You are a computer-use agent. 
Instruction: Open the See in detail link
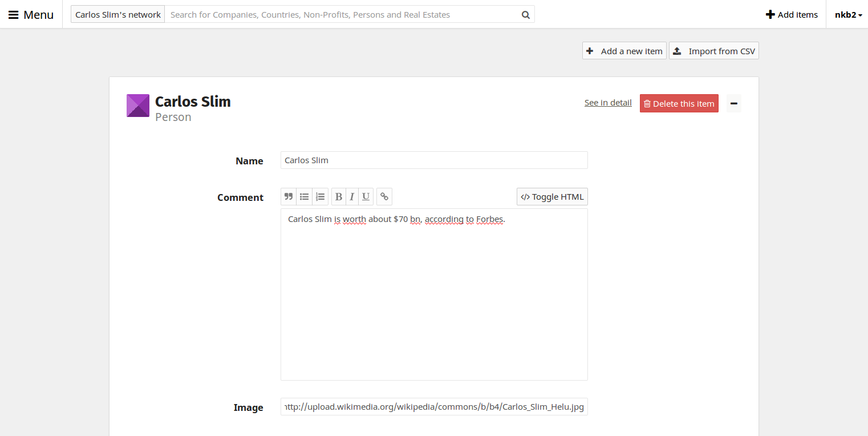608,103
